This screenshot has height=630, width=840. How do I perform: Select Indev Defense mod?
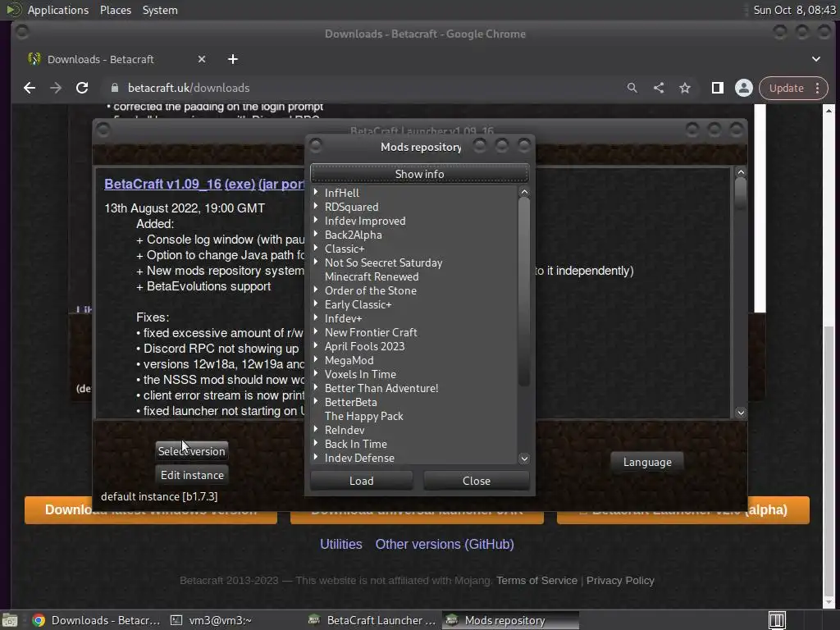[359, 458]
